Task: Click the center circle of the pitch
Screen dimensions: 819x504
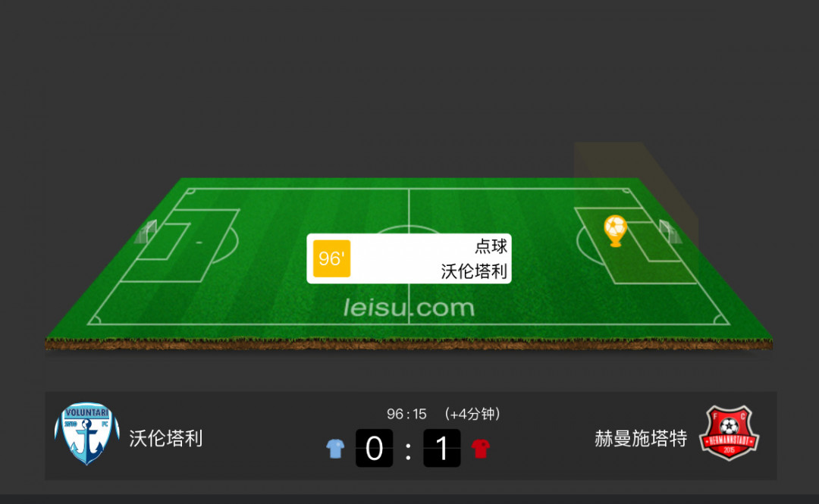Action: [409, 230]
